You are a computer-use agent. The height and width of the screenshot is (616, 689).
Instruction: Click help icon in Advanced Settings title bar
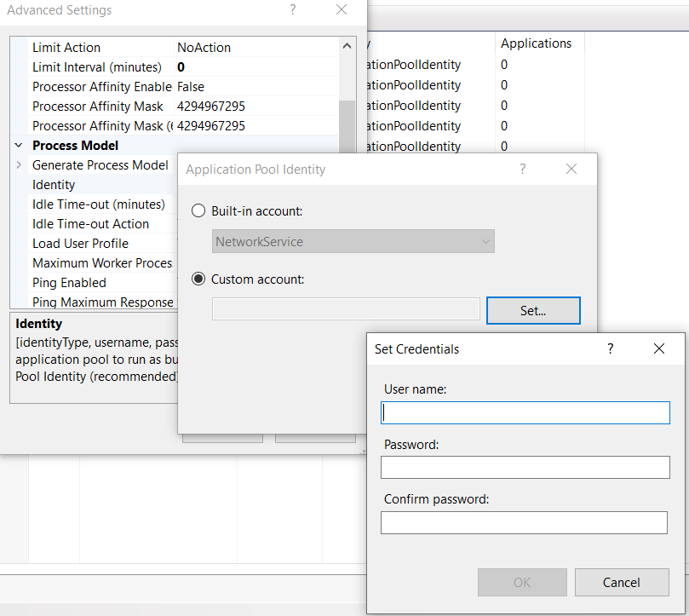pos(293,10)
